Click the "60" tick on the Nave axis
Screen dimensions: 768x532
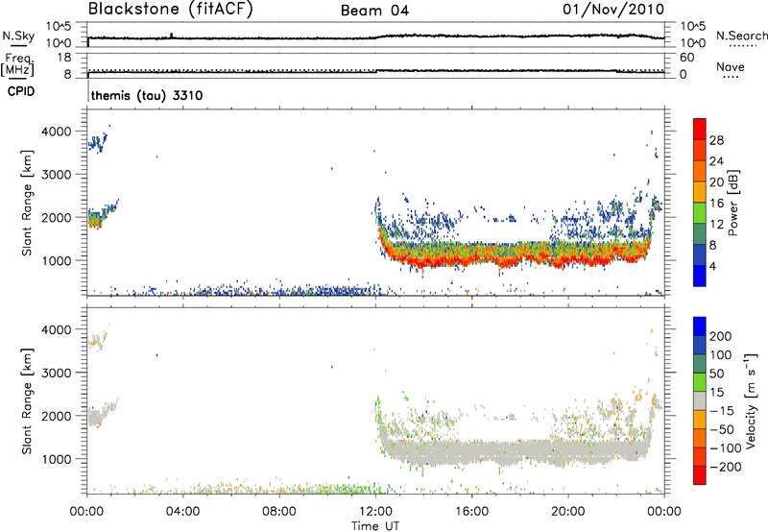click(x=686, y=58)
